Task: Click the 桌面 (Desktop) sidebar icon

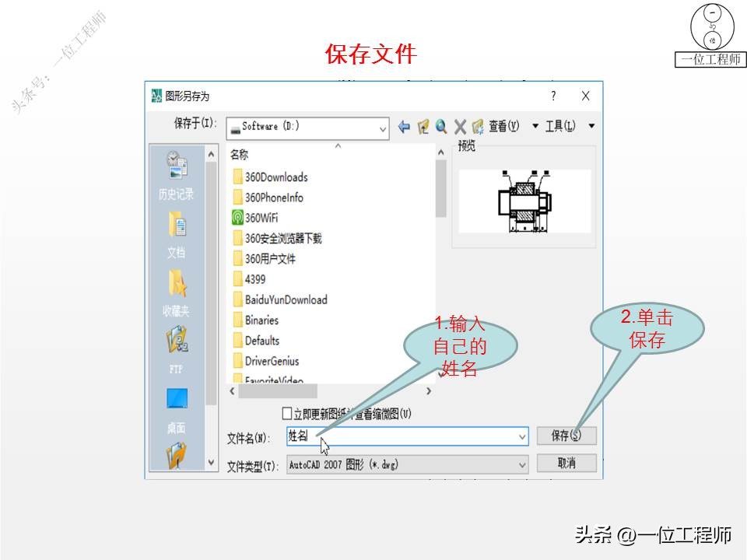Action: [x=177, y=398]
